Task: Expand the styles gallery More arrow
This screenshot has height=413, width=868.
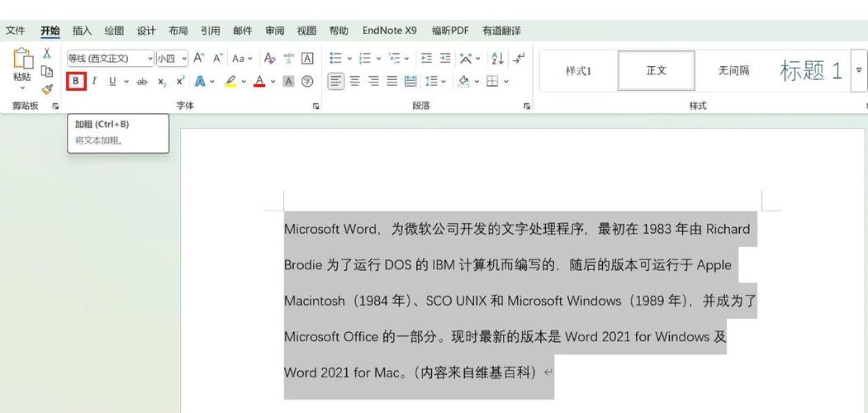Action: [859, 69]
